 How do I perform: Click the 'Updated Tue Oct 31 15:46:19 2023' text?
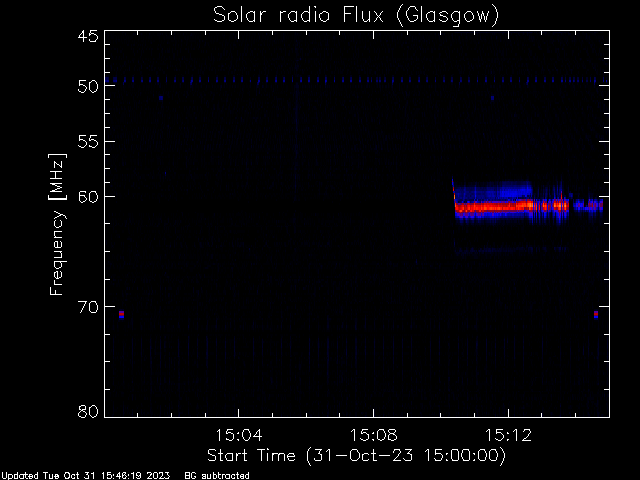click(x=85, y=476)
